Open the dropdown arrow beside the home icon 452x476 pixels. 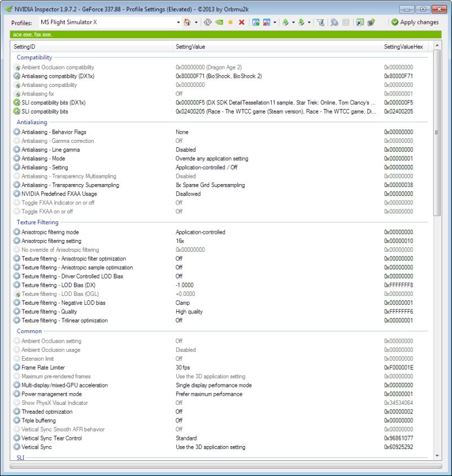tap(196, 22)
